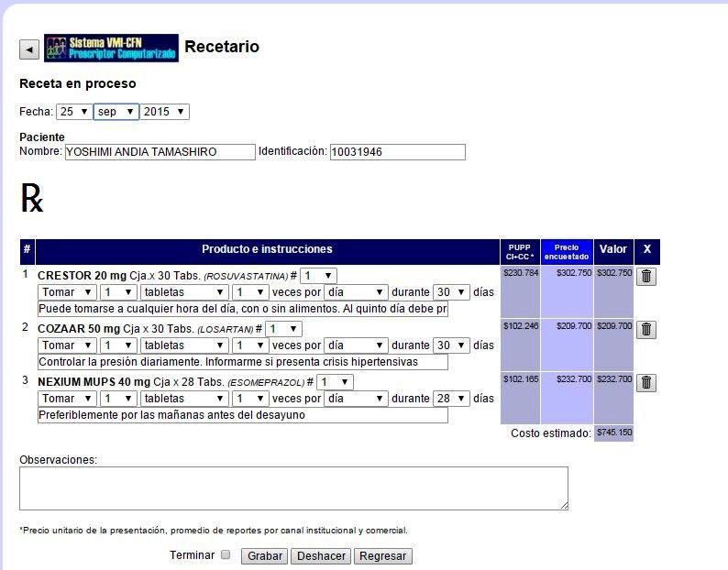Change COZAAR duration dropdown showing 30

[x=451, y=345]
